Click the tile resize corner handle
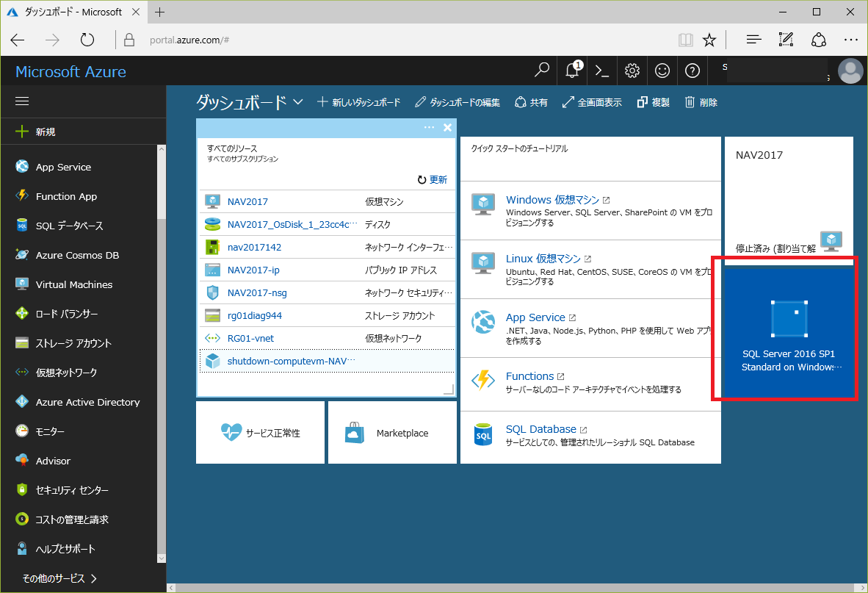The height and width of the screenshot is (593, 868). pos(449,389)
